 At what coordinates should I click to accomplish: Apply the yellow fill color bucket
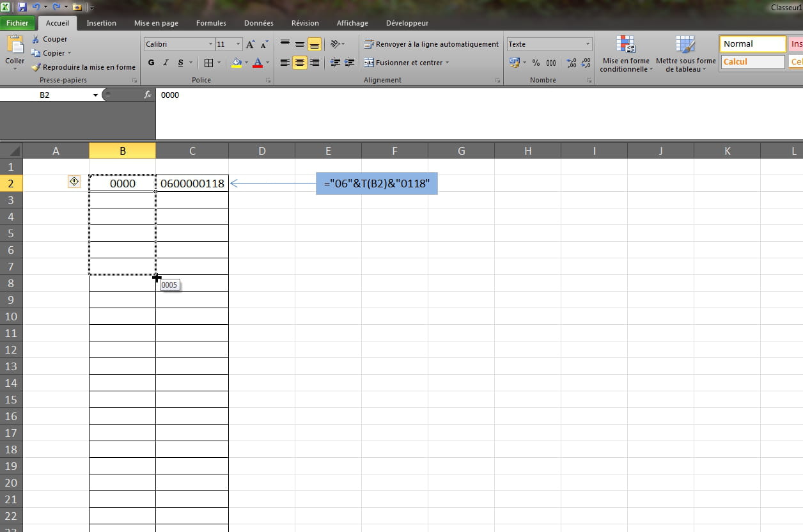tap(237, 63)
